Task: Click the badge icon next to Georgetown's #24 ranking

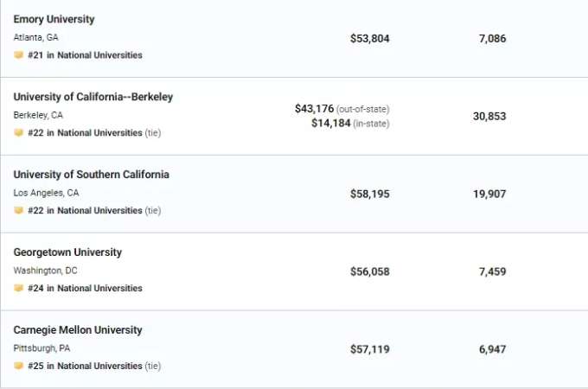Action: (18, 288)
